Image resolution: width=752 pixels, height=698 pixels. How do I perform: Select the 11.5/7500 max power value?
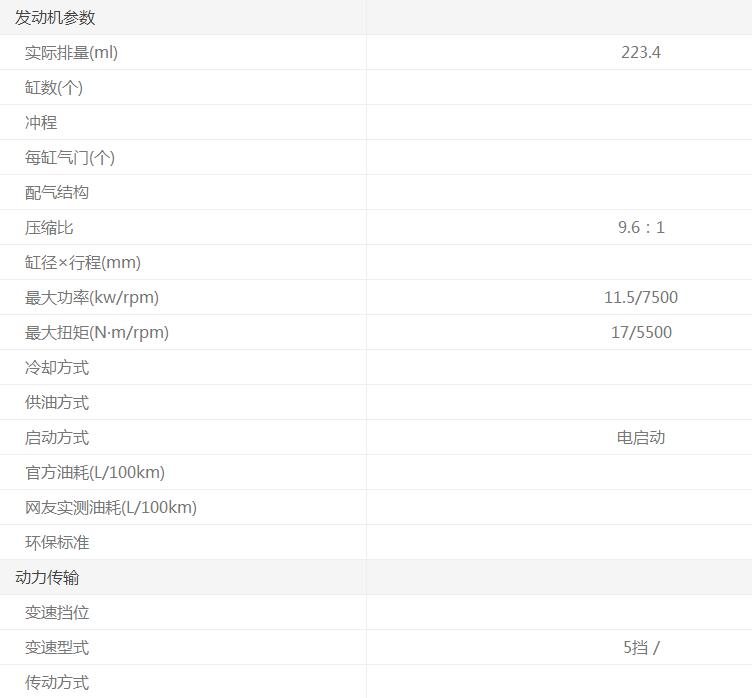tap(640, 298)
